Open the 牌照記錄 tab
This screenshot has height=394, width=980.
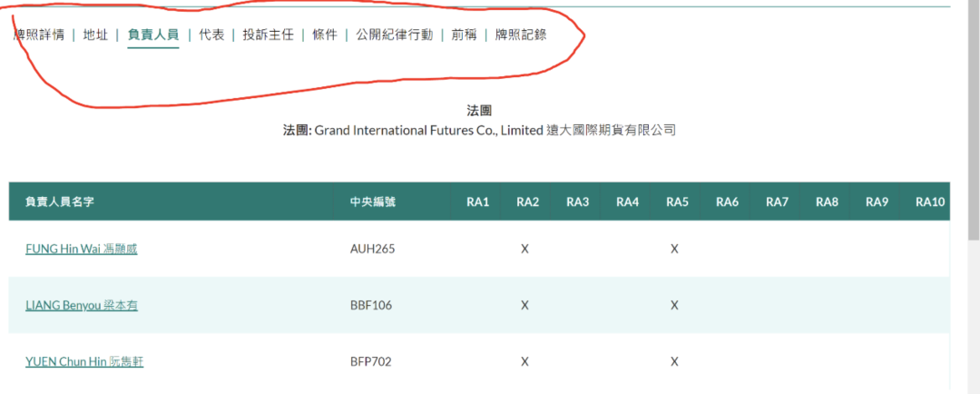[521, 35]
